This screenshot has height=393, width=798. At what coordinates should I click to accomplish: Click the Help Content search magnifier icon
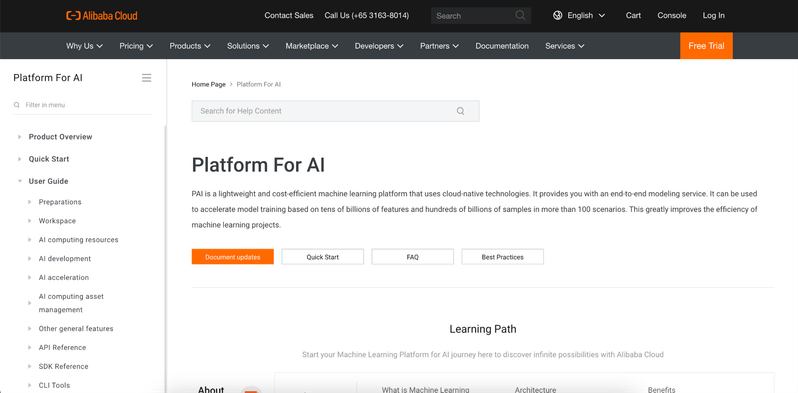click(x=461, y=111)
